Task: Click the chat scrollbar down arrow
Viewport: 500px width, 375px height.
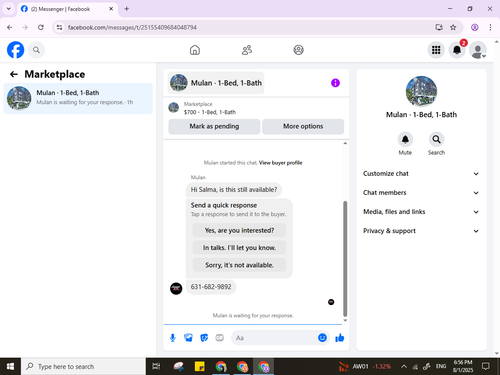Action: click(x=345, y=320)
